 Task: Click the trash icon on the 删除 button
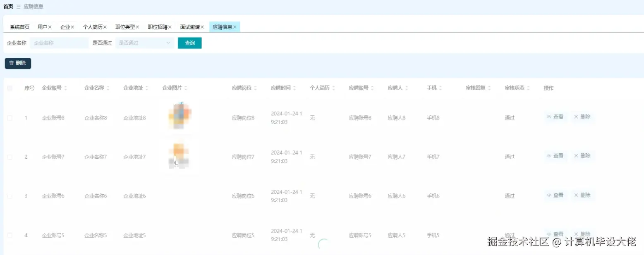pyautogui.click(x=11, y=63)
